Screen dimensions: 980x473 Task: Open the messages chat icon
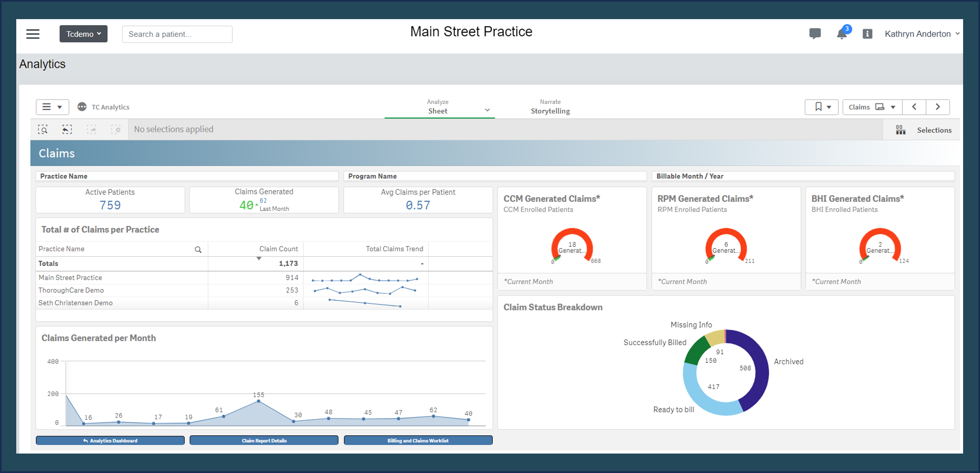[815, 34]
